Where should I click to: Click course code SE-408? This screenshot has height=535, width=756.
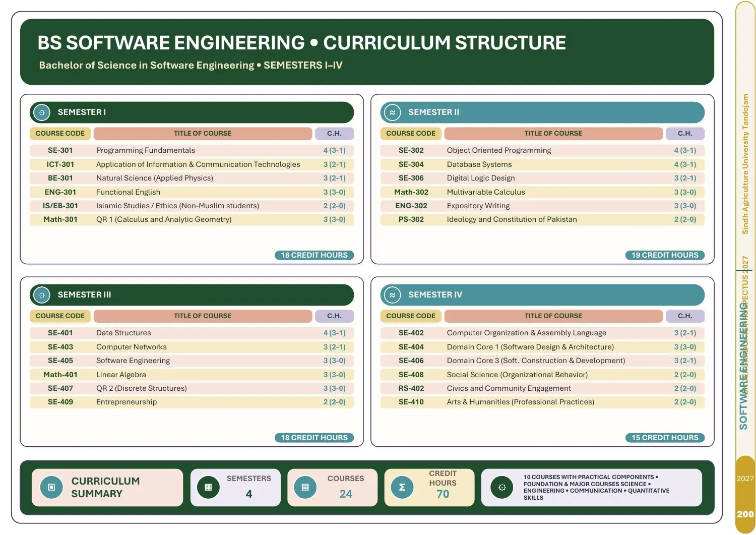(x=411, y=375)
